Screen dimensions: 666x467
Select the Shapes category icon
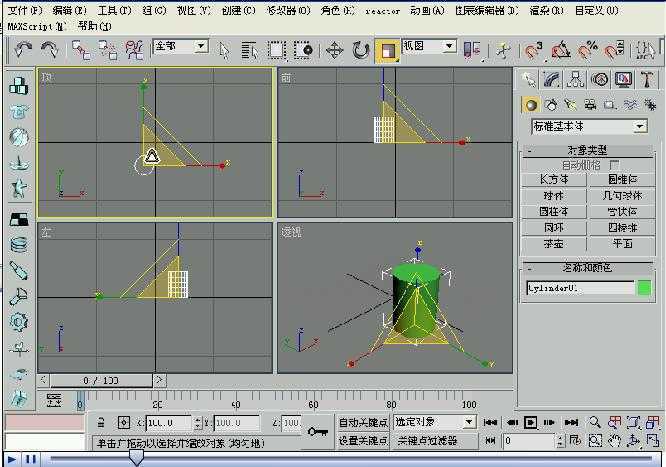pos(551,105)
